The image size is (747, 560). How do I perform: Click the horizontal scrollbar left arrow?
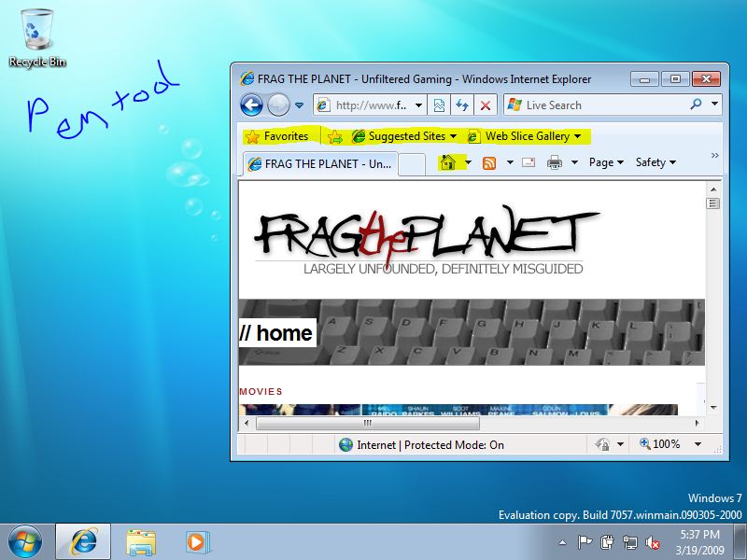click(247, 423)
